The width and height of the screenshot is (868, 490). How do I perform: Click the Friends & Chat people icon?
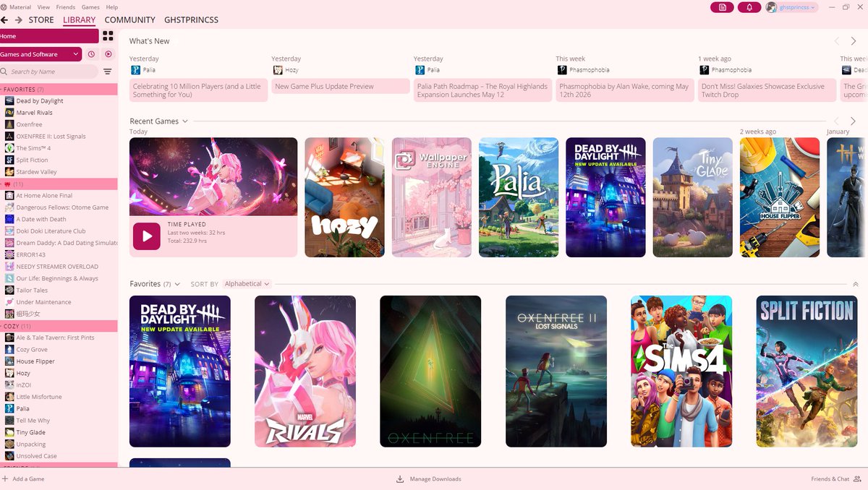click(x=859, y=478)
